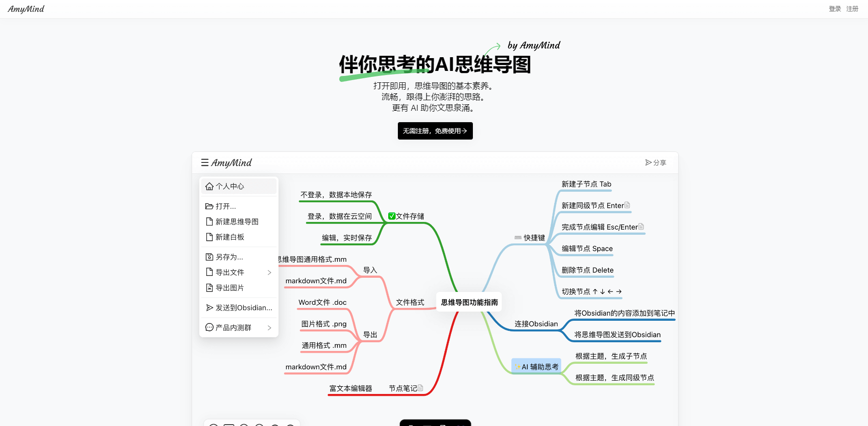Click the image file icon for 导出图片
Image resolution: width=868 pixels, height=426 pixels.
[209, 288]
